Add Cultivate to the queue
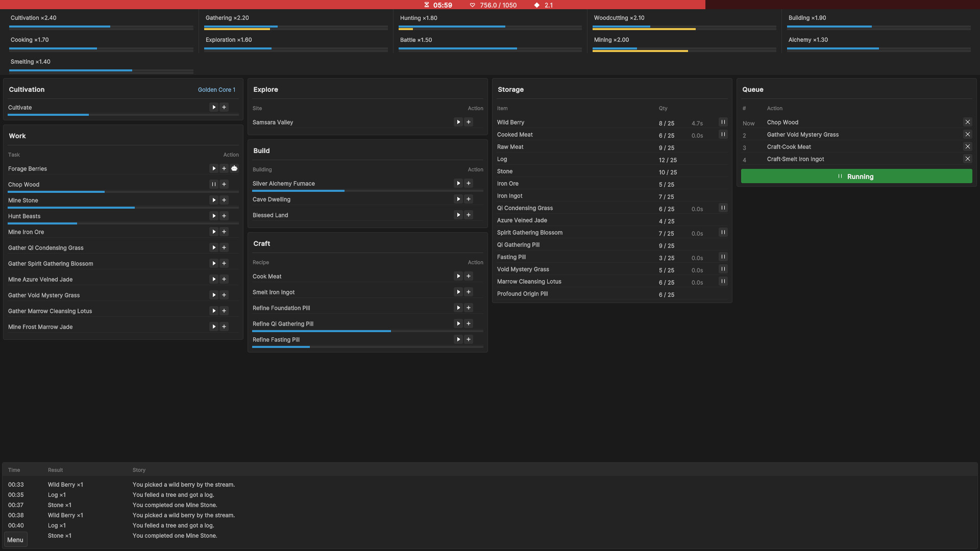This screenshot has width=980, height=551. pyautogui.click(x=224, y=107)
